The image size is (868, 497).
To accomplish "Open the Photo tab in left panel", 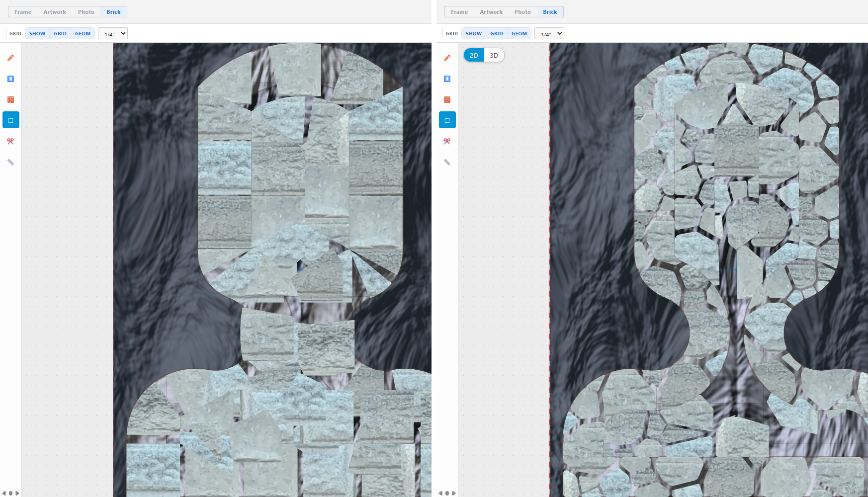I will tap(86, 12).
